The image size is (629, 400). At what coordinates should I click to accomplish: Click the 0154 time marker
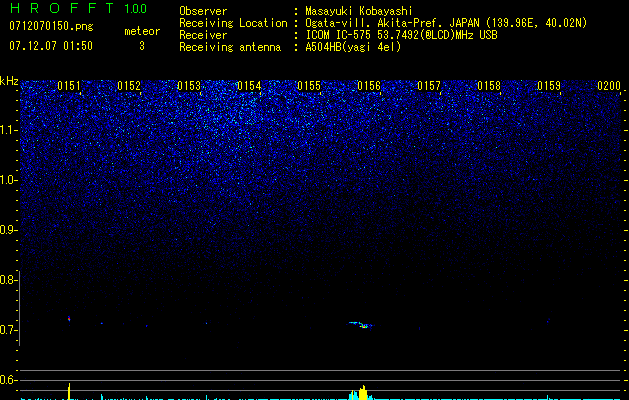pos(249,86)
